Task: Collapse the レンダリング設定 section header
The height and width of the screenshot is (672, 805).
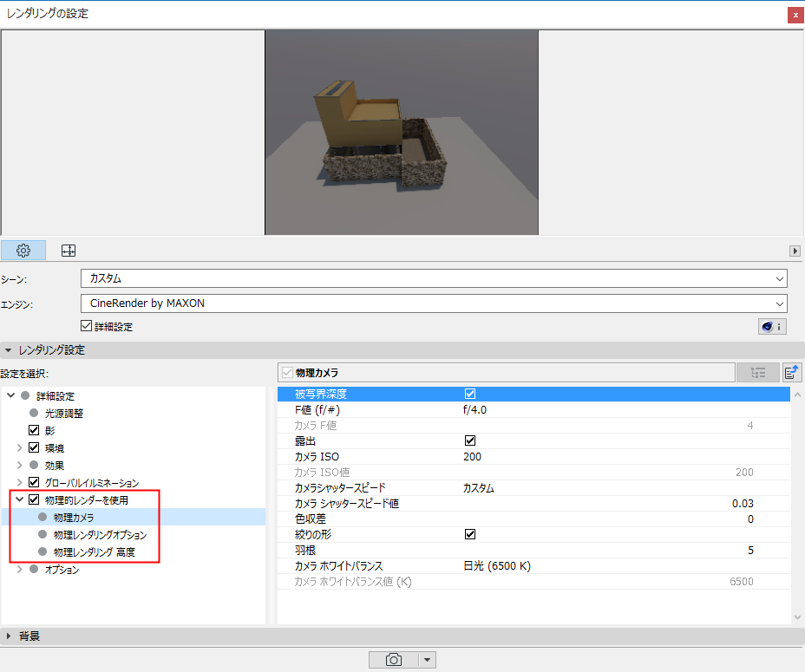Action: (402, 350)
